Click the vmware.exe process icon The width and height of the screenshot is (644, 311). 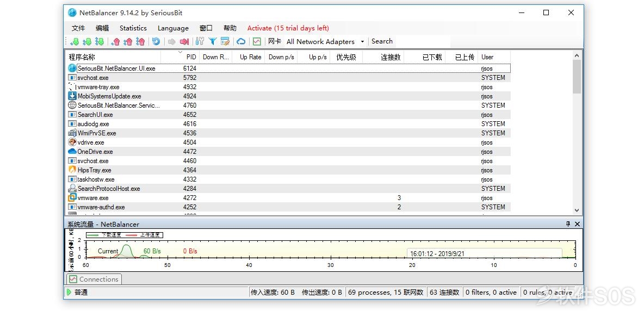72,198
